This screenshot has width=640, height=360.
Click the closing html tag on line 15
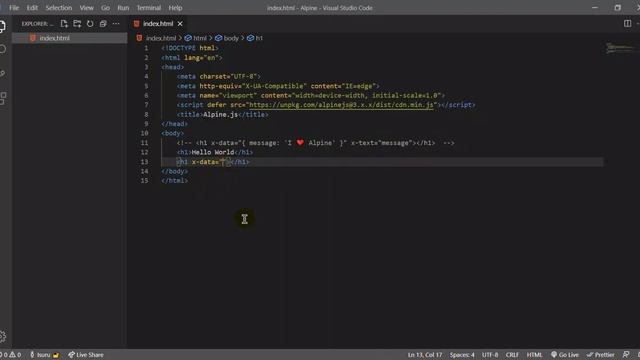174,181
